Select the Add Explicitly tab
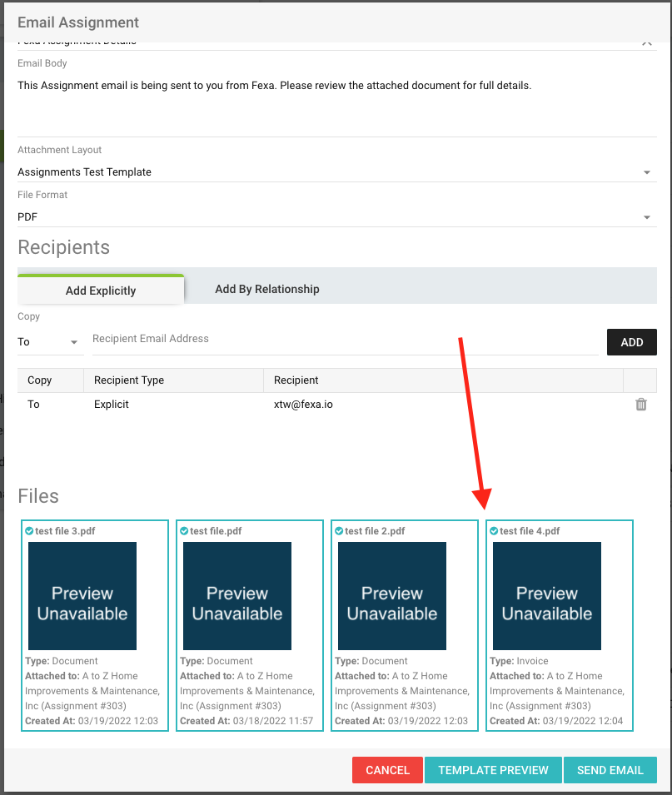 coord(101,291)
